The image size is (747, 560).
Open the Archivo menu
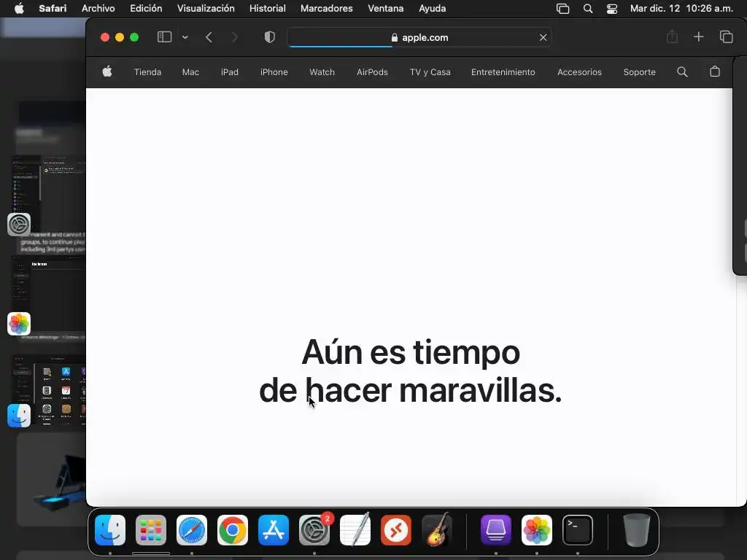[x=98, y=8]
